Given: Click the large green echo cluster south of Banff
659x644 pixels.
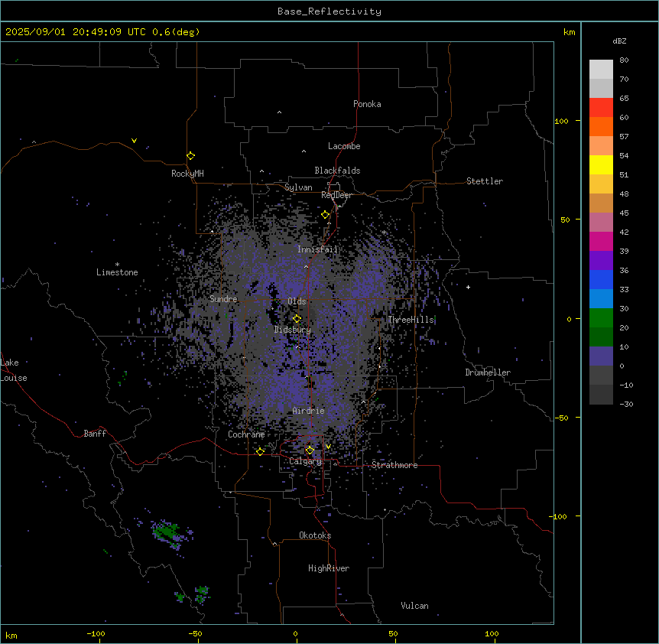Looking at the screenshot, I should pos(170,534).
